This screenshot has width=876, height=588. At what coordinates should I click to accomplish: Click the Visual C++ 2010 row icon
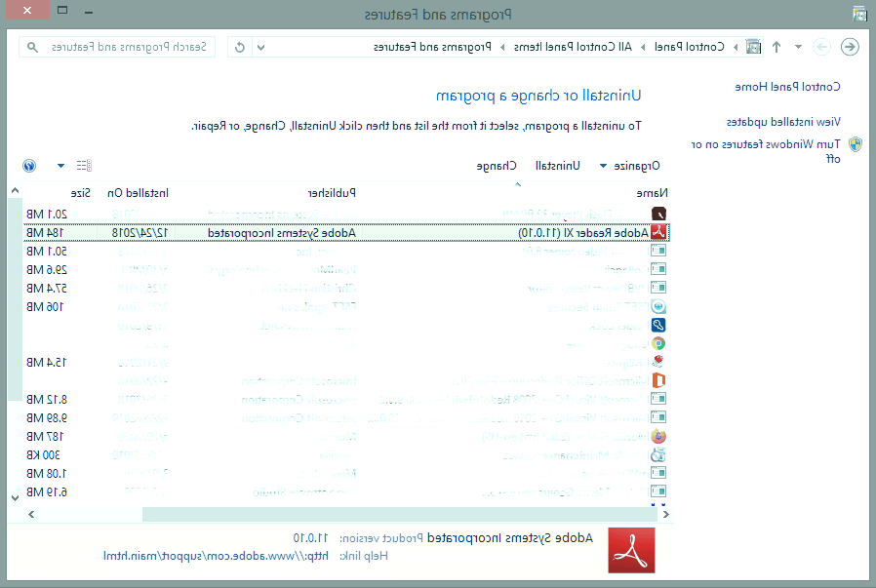[x=658, y=417]
